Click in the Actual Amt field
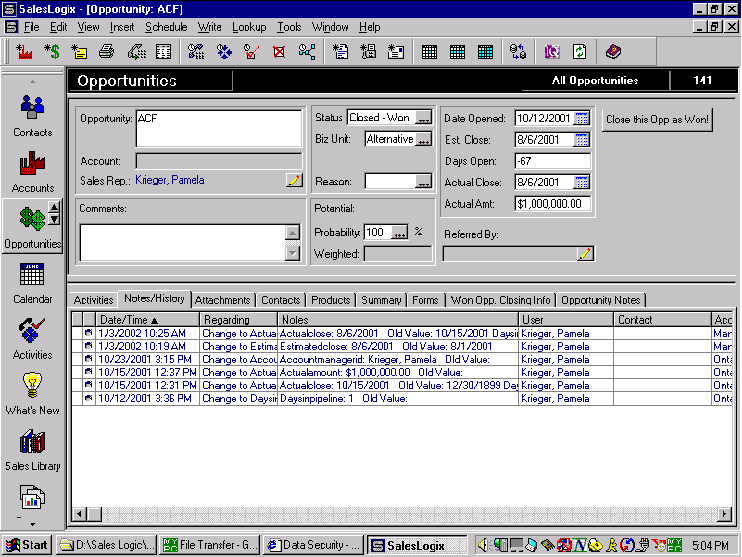Viewport: 742px width, 557px height. (552, 204)
